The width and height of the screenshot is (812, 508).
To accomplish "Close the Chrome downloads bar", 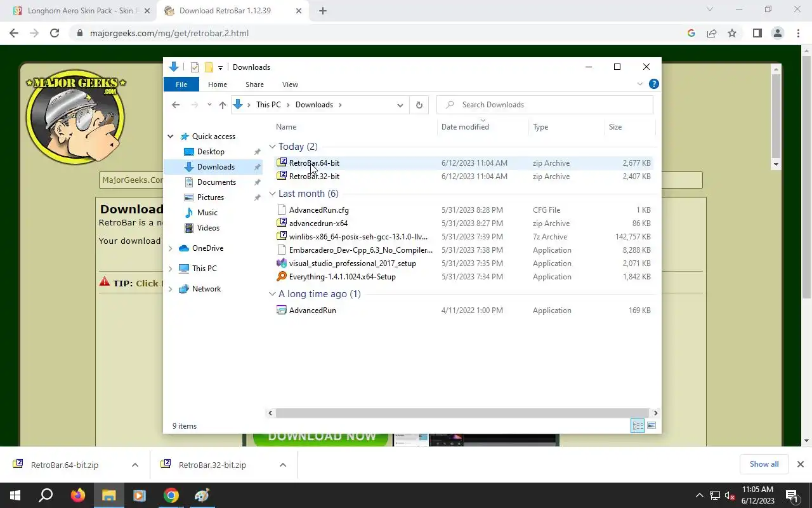I will pyautogui.click(x=801, y=464).
